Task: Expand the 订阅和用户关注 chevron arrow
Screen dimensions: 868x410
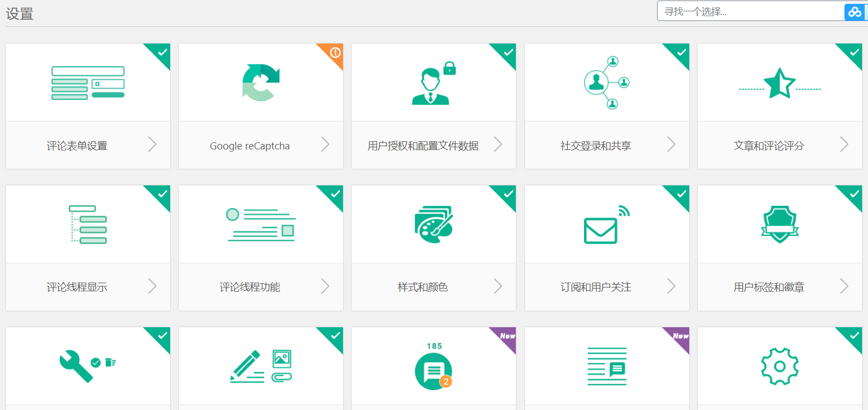Action: pos(671,286)
